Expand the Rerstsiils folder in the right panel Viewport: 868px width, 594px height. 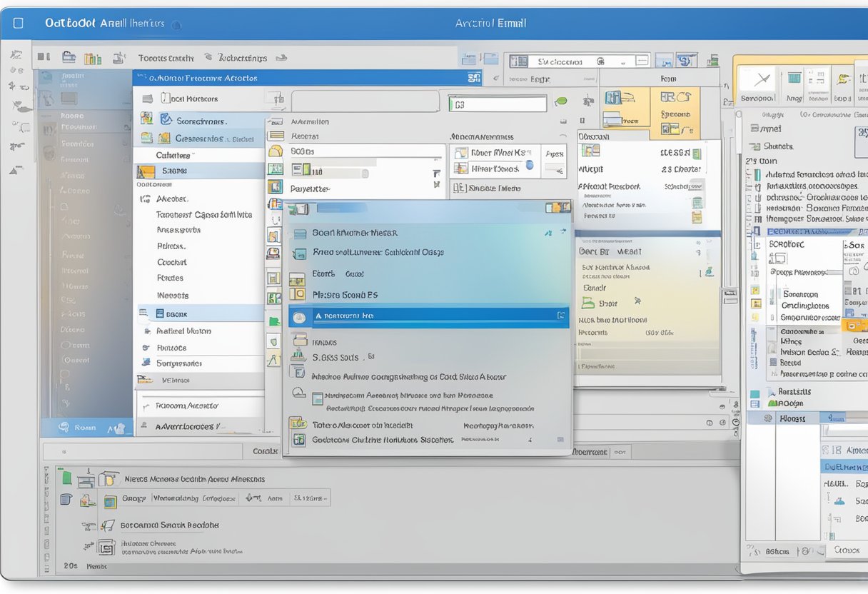tap(770, 391)
